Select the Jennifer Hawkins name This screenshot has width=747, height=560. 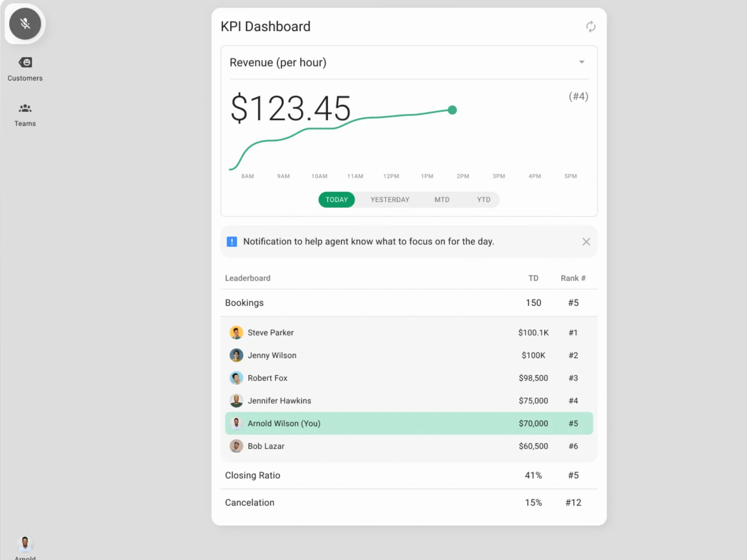pyautogui.click(x=279, y=400)
